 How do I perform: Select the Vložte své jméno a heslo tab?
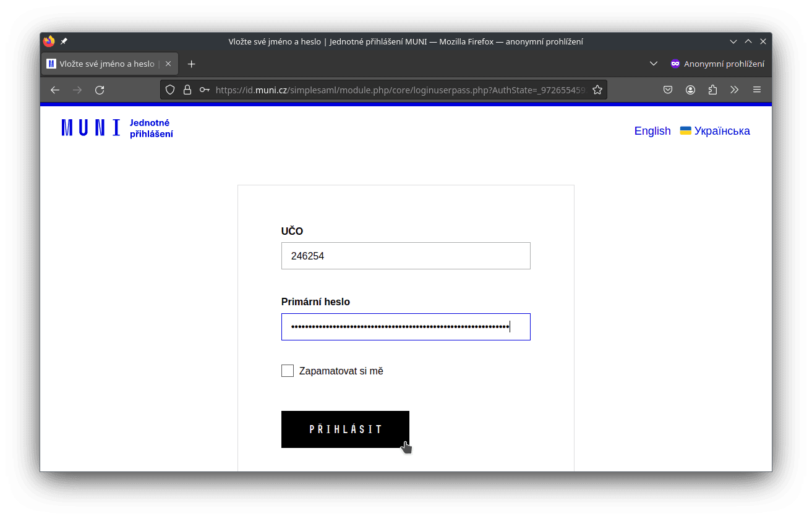tap(105, 64)
